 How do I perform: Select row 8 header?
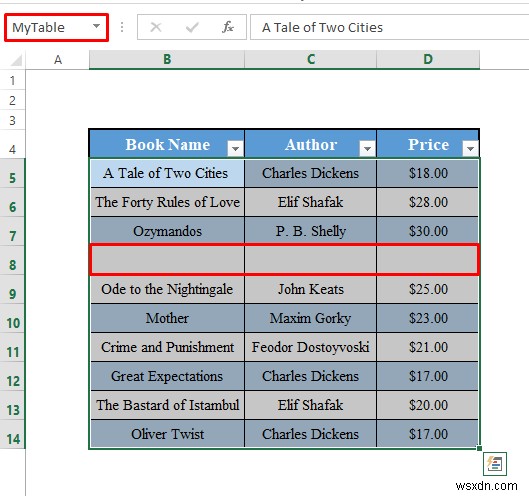12,260
